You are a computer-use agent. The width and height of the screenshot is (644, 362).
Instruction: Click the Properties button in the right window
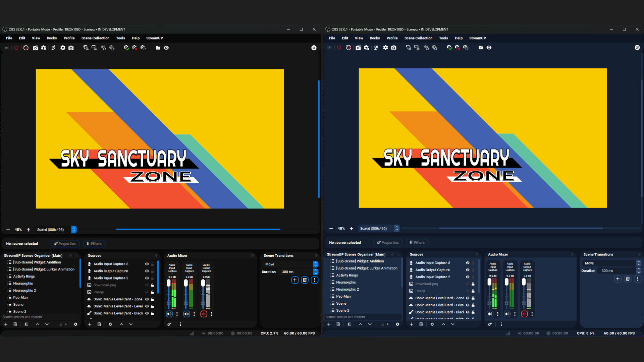pos(388,243)
